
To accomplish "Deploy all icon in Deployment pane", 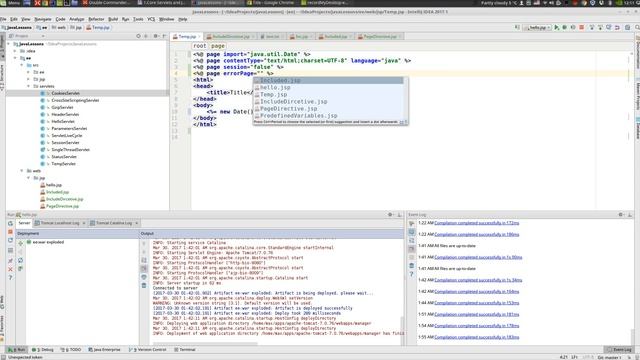I will (20, 243).
